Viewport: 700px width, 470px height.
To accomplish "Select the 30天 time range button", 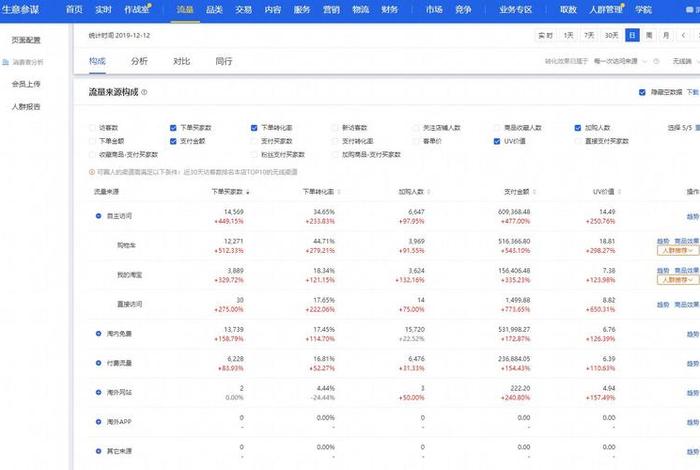I will click(612, 35).
